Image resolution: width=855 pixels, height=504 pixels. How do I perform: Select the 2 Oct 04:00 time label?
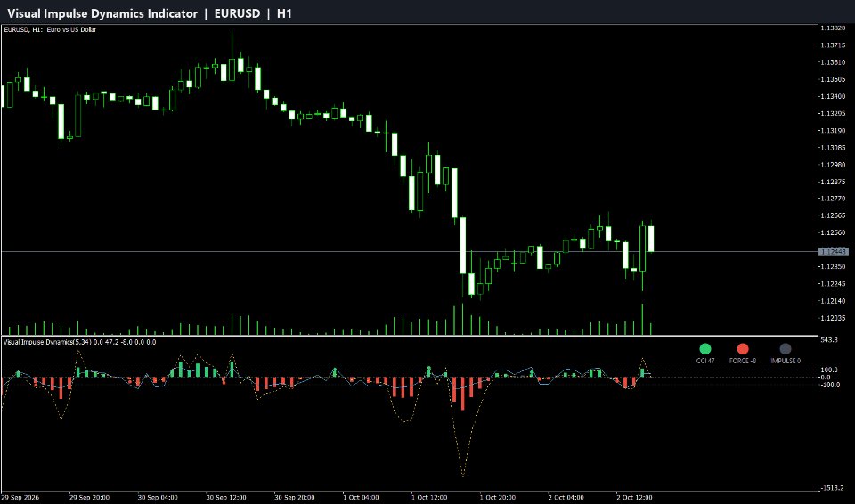(x=566, y=498)
